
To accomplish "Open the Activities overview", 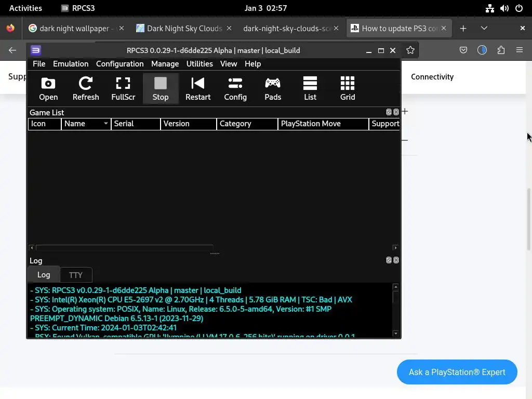I will [25, 8].
